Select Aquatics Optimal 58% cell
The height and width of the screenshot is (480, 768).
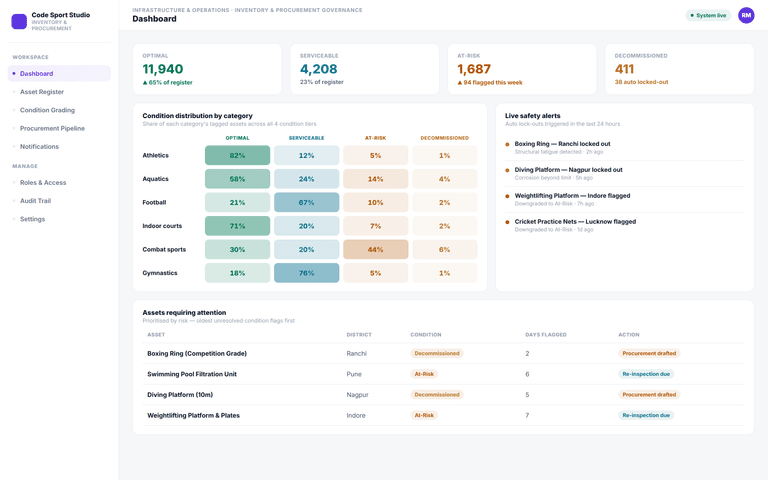click(238, 179)
